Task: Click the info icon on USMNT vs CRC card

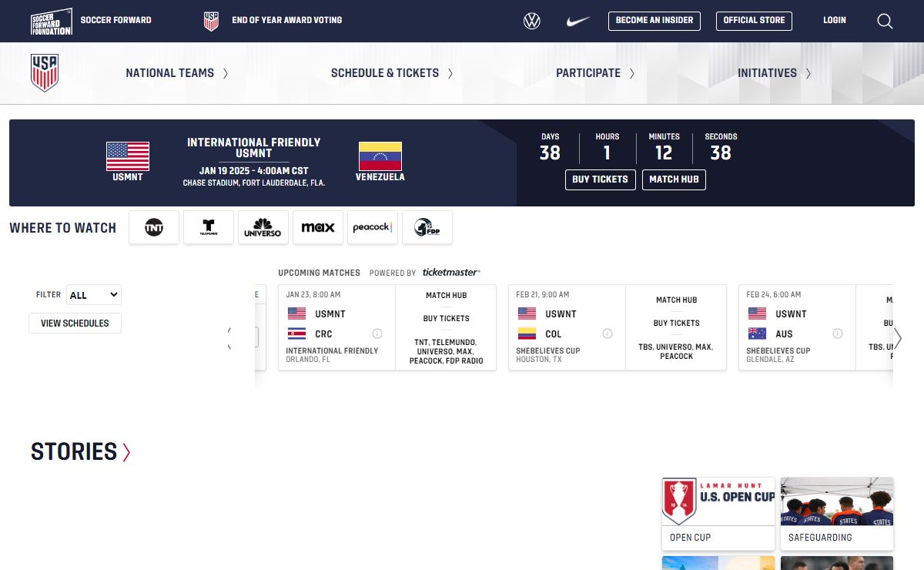Action: coord(377,334)
